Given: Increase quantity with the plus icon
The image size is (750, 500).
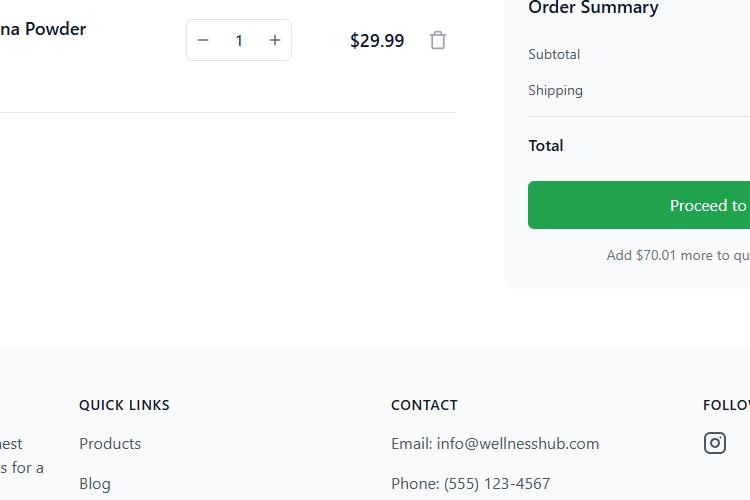Looking at the screenshot, I should pyautogui.click(x=275, y=40).
